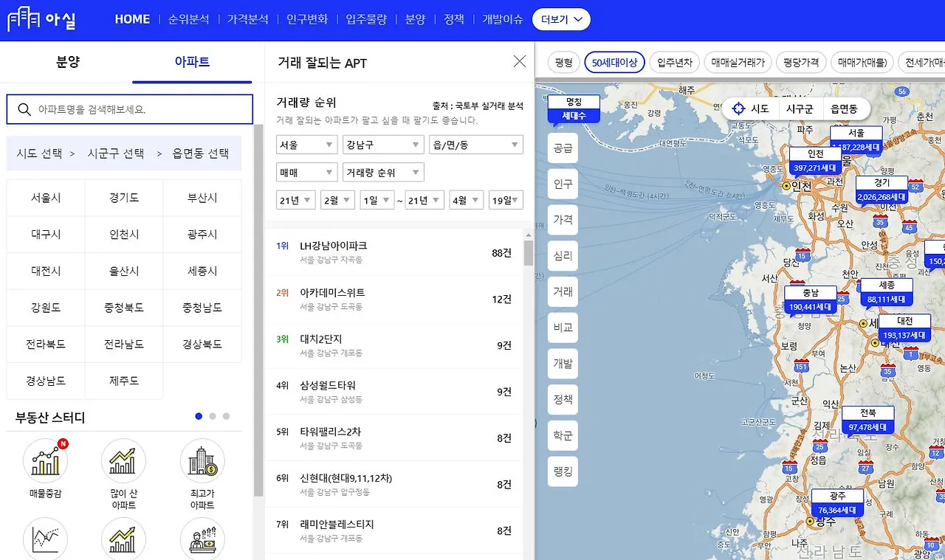Viewport: 945px width, 560px height.
Task: View 심리 market sentiment data
Action: [x=562, y=255]
